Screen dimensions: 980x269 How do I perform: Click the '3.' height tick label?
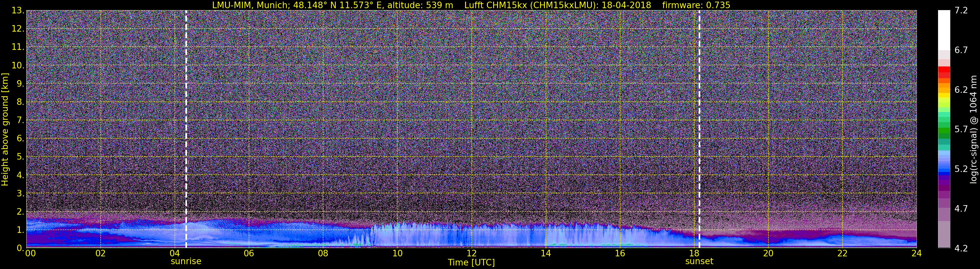pyautogui.click(x=20, y=193)
